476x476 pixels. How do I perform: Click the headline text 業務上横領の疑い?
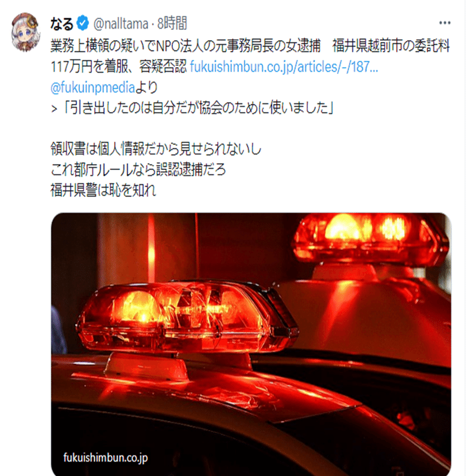[97, 46]
